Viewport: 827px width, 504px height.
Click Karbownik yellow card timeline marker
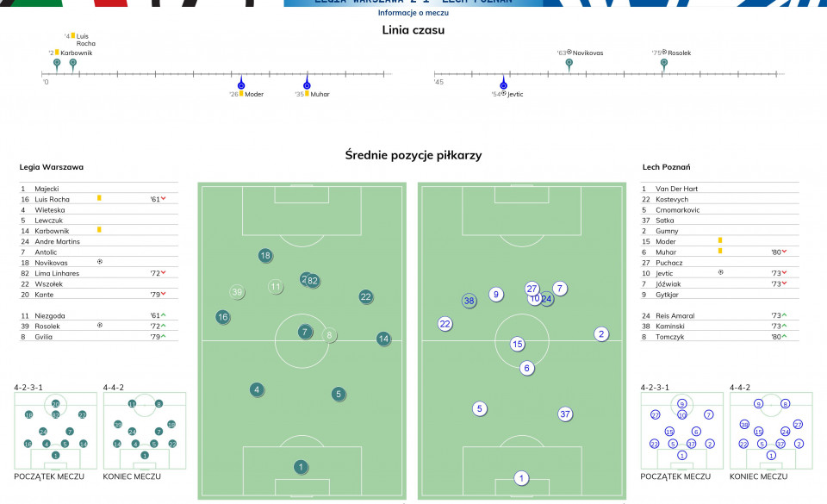coord(57,65)
